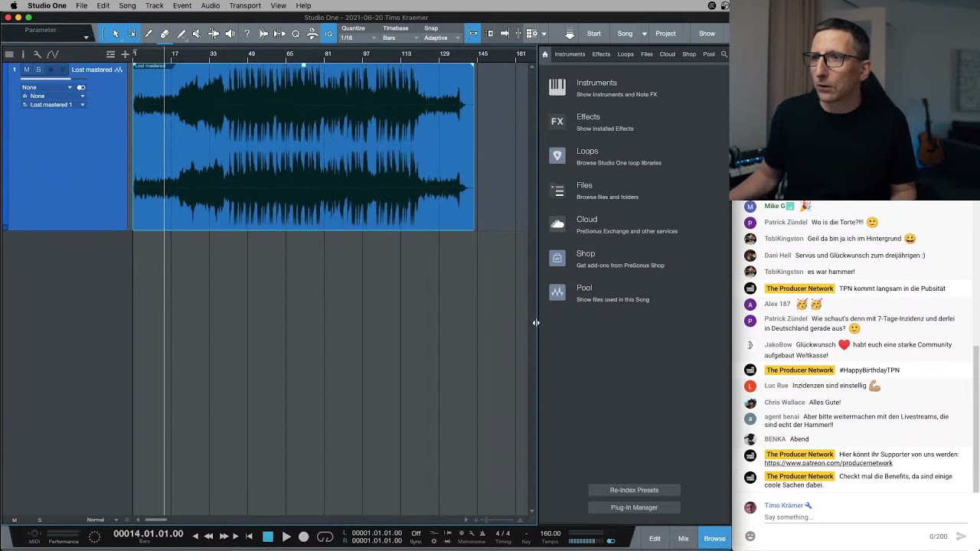Select the Arrow tool in the toolbar
The height and width of the screenshot is (551, 980).
(116, 34)
